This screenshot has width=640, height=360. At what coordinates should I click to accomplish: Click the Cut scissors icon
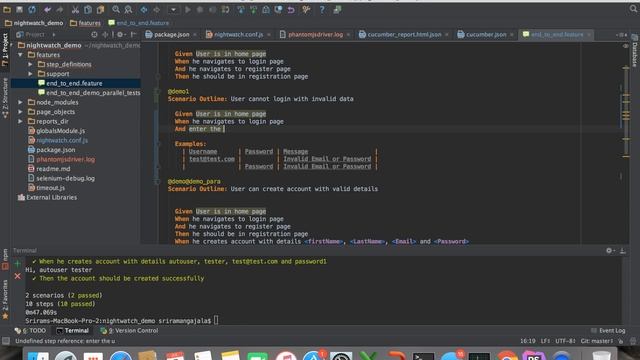(x=75, y=9)
